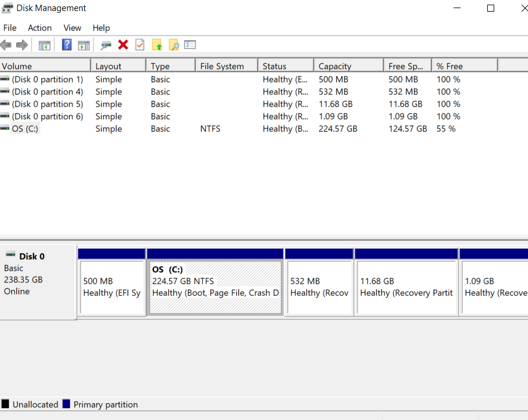The image size is (528, 420).
Task: Click the Disk Management title bar icon
Action: pos(8,8)
